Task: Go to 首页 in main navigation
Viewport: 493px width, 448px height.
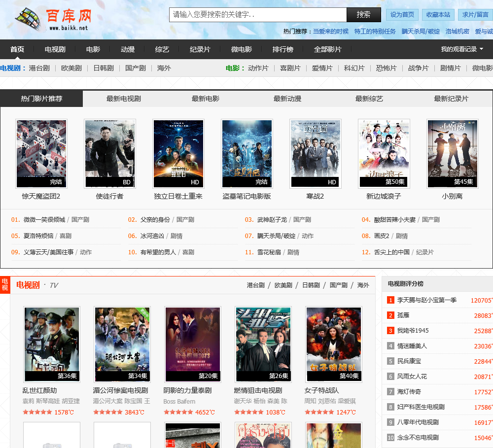Action: [x=17, y=49]
